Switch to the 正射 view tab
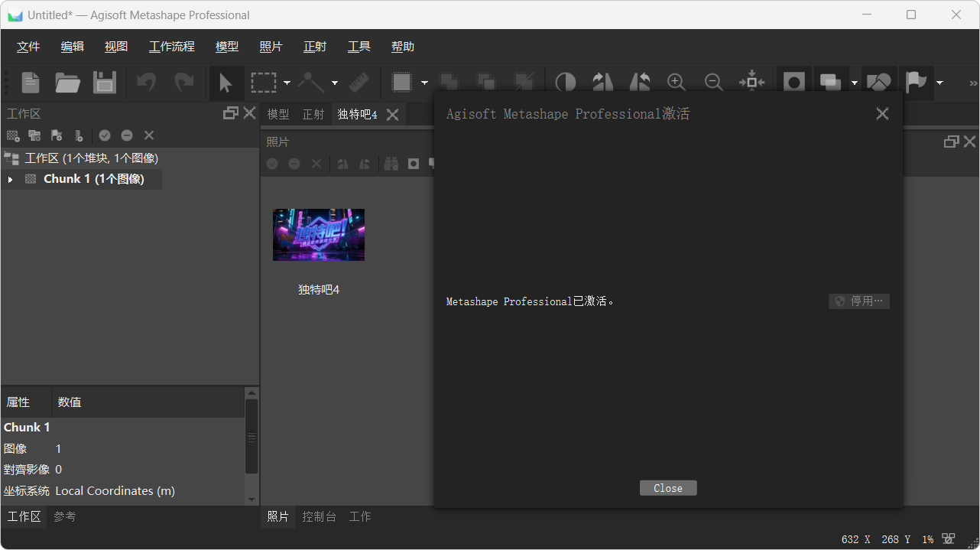Image resolution: width=980 pixels, height=550 pixels. click(313, 114)
